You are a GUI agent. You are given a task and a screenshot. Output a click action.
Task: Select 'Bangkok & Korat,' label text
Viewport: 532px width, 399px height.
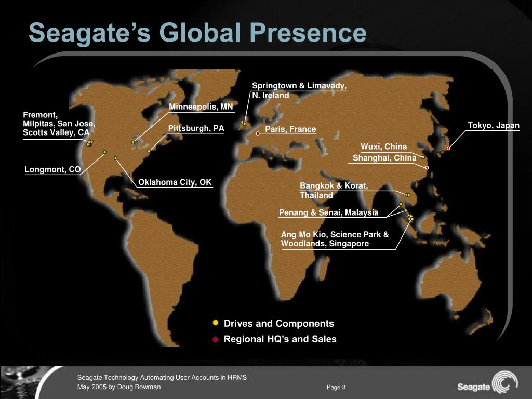[x=334, y=185]
